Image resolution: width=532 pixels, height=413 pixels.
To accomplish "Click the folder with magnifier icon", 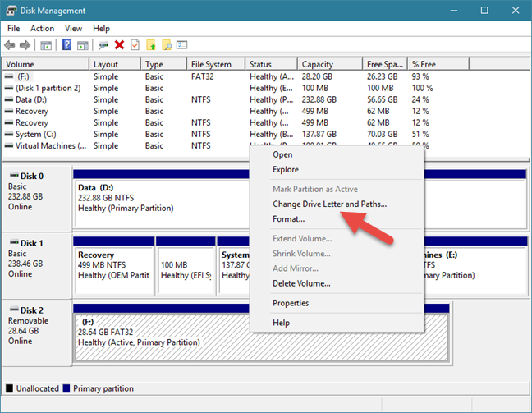I will 166,45.
